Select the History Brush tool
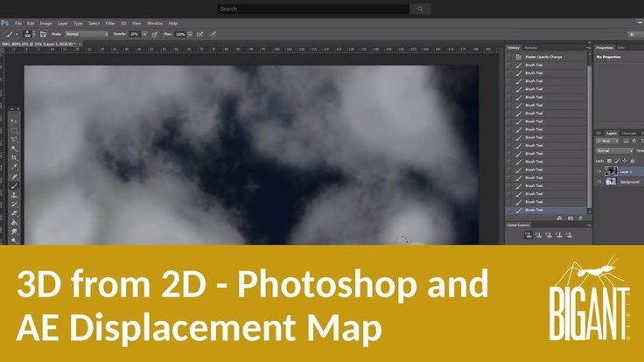 click(x=14, y=205)
